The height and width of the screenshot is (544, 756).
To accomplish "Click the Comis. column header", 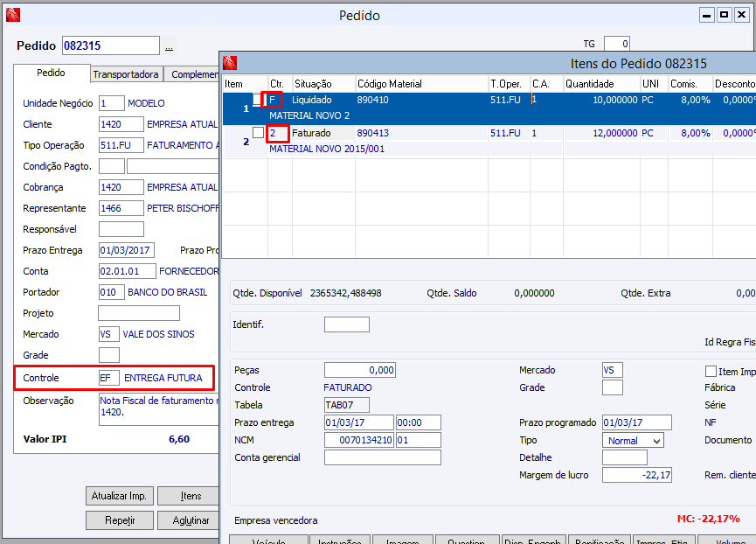I will point(690,84).
